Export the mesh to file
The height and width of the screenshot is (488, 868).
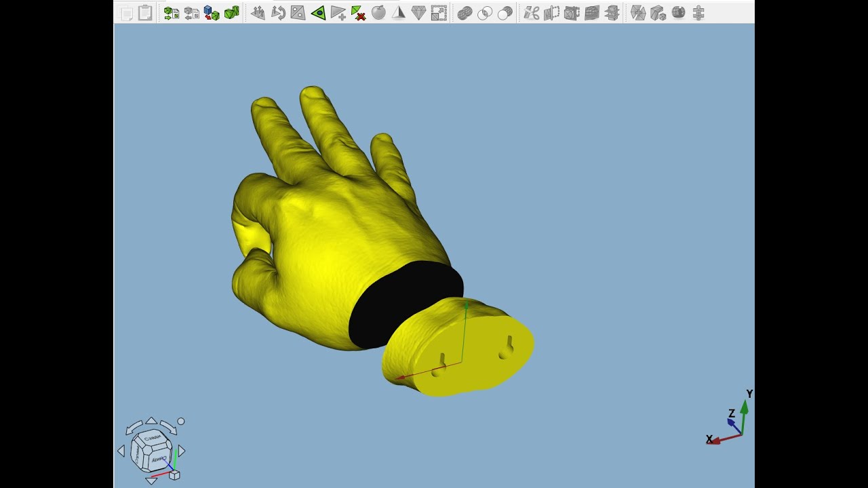coord(192,13)
